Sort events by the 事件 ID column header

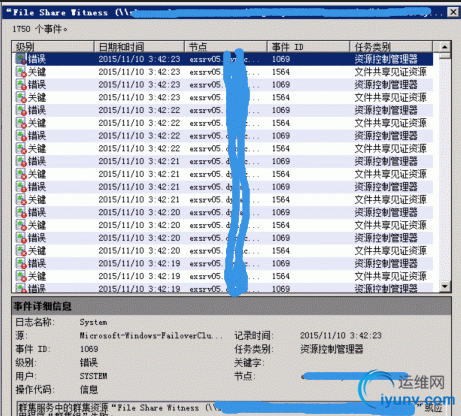[x=308, y=47]
